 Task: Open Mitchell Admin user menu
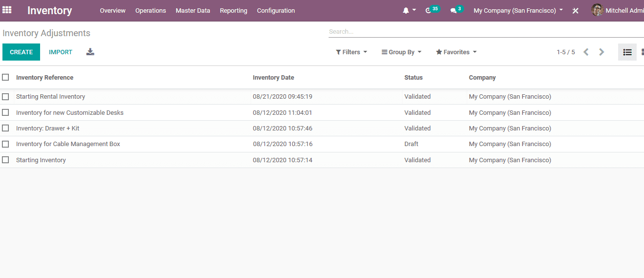click(618, 10)
